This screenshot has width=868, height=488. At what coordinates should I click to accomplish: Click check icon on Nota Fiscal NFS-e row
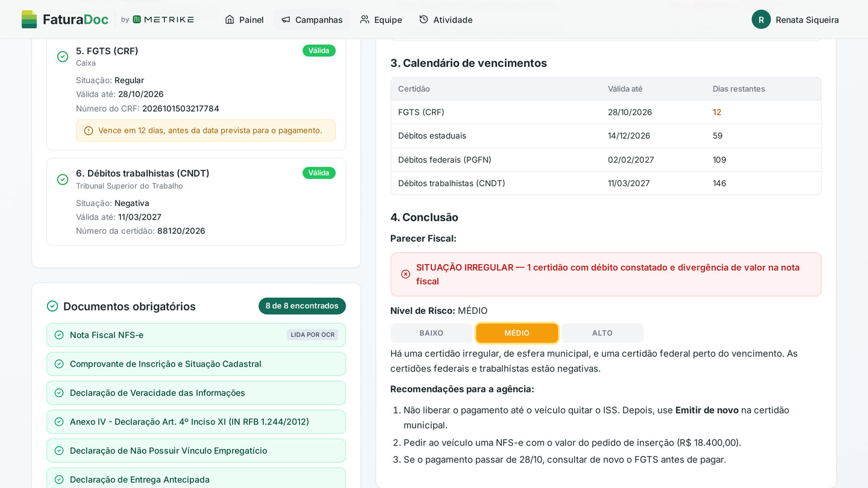(x=59, y=335)
